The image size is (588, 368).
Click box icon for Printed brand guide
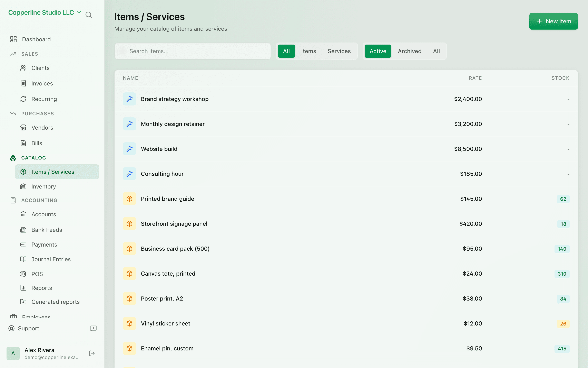pos(129,199)
